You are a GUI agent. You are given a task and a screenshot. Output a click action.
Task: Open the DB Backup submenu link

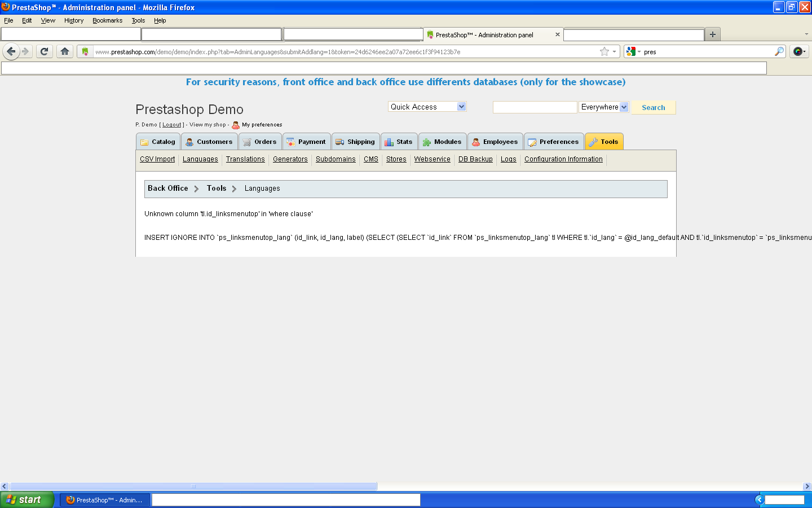[475, 159]
